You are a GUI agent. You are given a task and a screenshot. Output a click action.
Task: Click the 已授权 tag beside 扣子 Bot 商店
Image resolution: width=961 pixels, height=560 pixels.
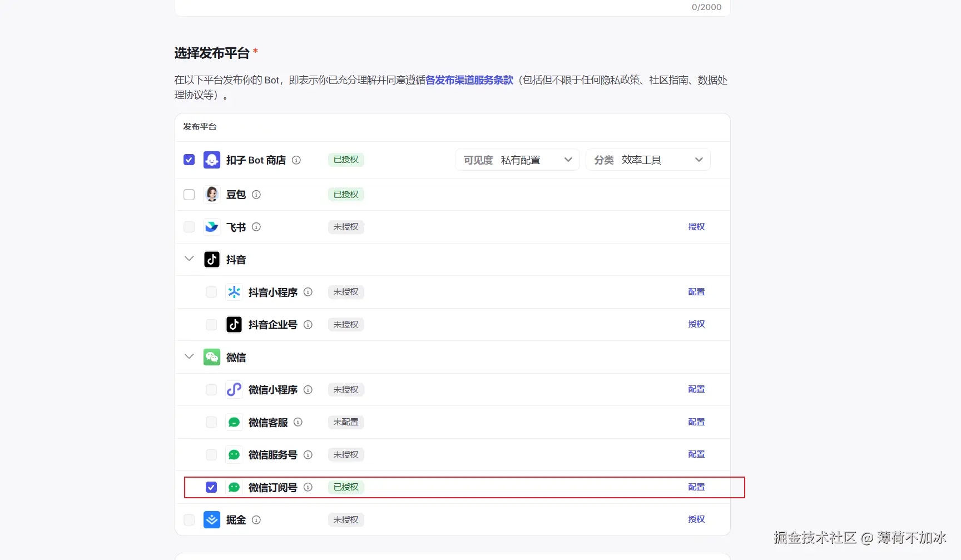[x=346, y=160]
